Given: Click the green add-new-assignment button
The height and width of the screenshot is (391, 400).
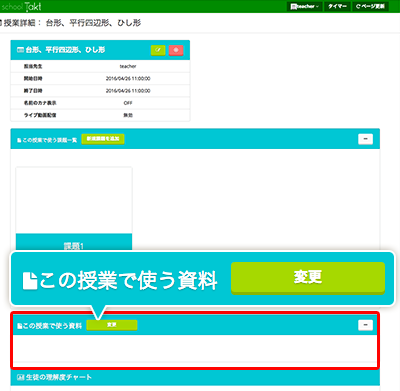Looking at the screenshot, I should pyautogui.click(x=103, y=139).
